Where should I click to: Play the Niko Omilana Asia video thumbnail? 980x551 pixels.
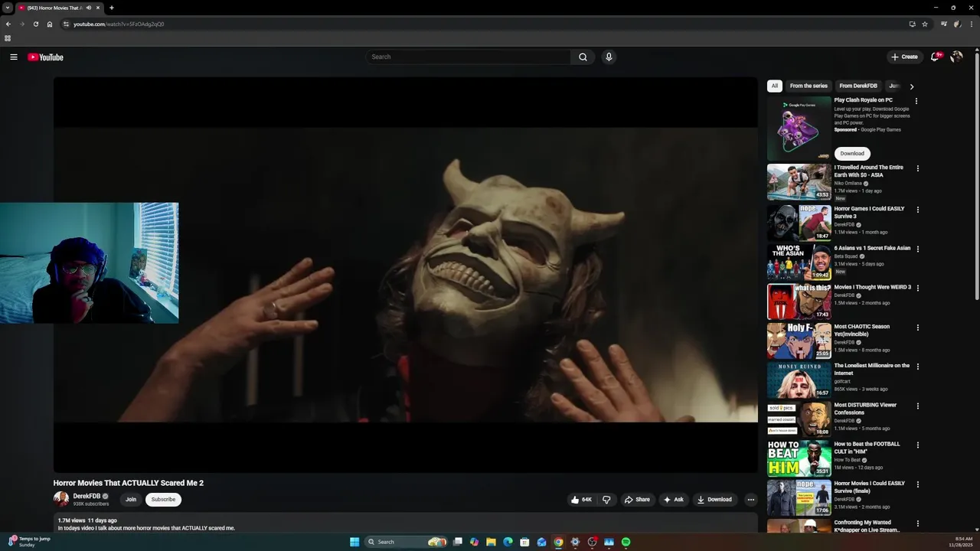click(799, 182)
